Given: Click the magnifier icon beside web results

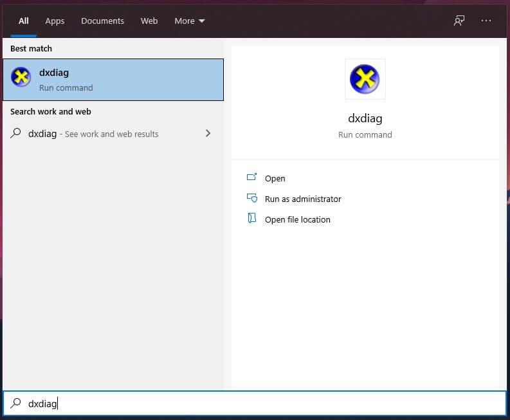Looking at the screenshot, I should [x=15, y=133].
